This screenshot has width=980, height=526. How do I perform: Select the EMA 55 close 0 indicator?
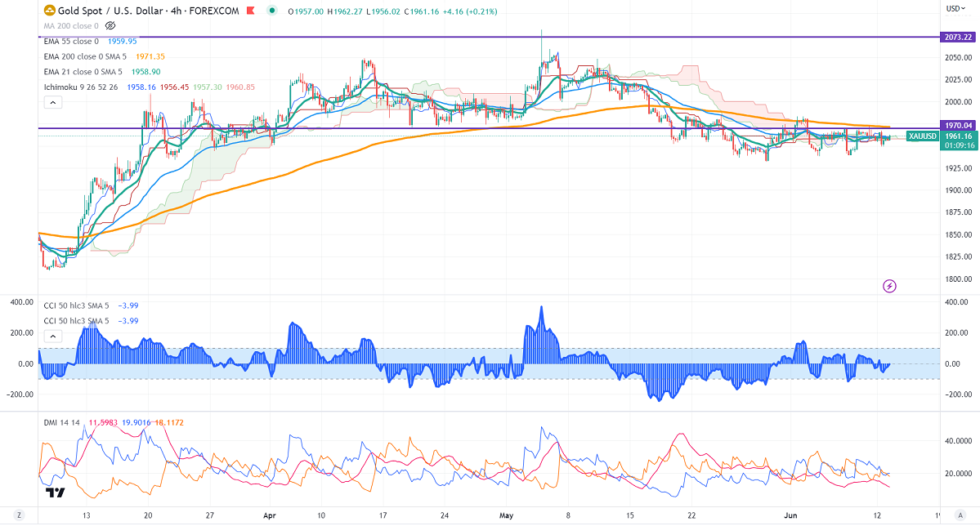click(71, 41)
